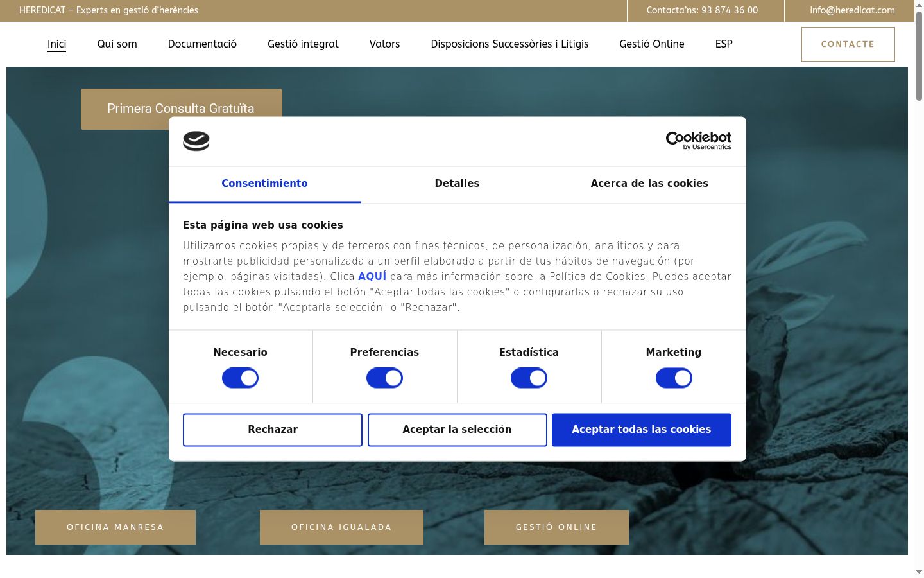Toggle the Necesario cookies switch
This screenshot has width=924, height=578.
point(240,378)
